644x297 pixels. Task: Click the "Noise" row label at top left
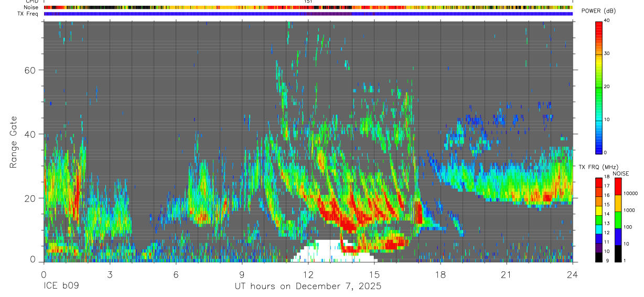click(x=32, y=7)
